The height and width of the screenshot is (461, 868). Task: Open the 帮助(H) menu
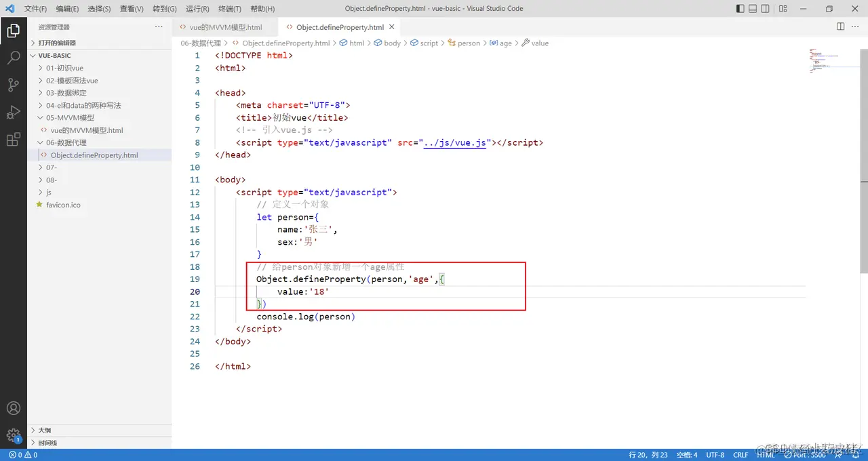(262, 9)
